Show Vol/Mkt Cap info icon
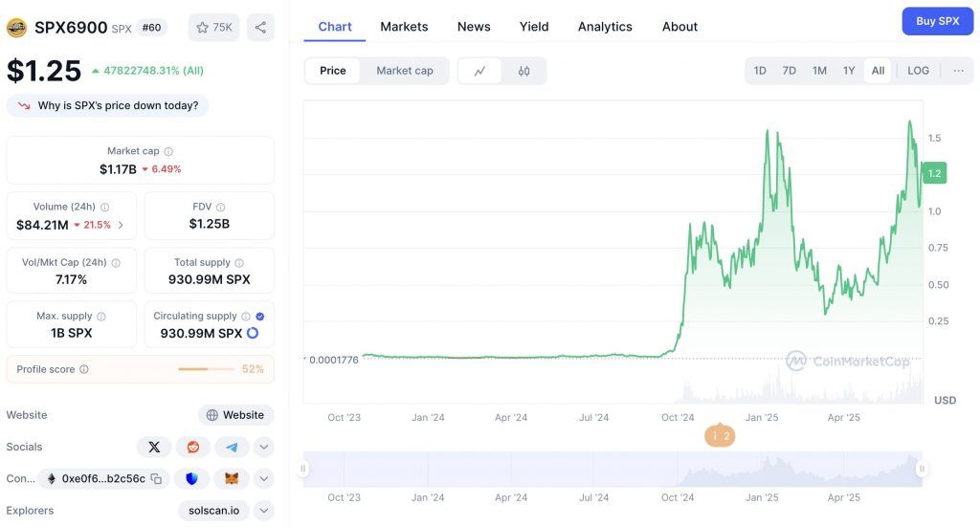Image resolution: width=980 pixels, height=527 pixels. [x=116, y=263]
